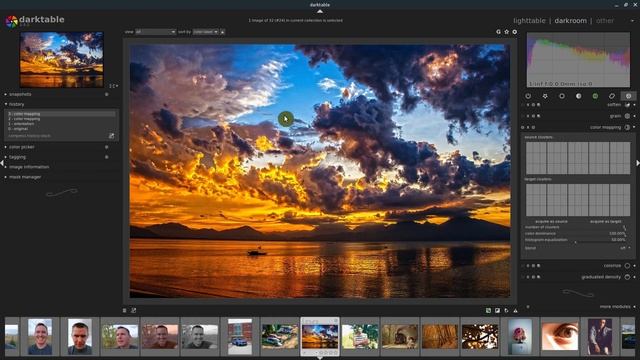
Task: Expand the mask manager panel
Action: 25,177
